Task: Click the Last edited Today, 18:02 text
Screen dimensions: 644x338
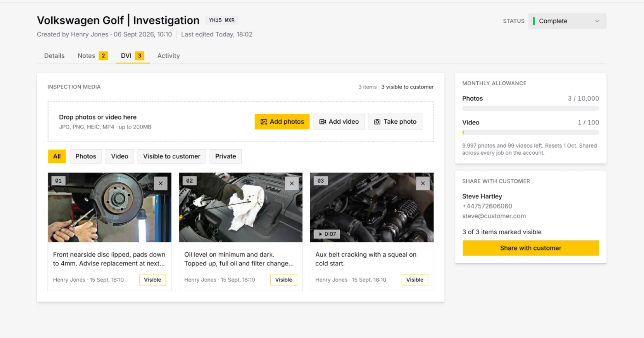Action: click(217, 34)
